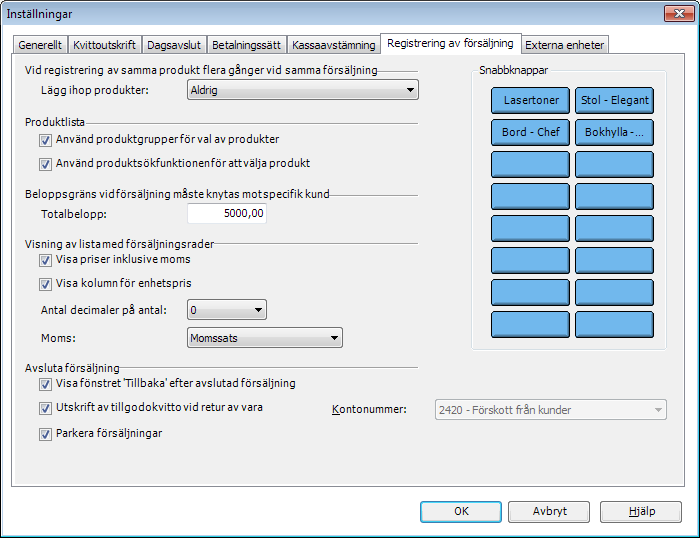This screenshot has height=538, width=700.
Task: Open the Kontonummer dropdown
Action: (551, 410)
